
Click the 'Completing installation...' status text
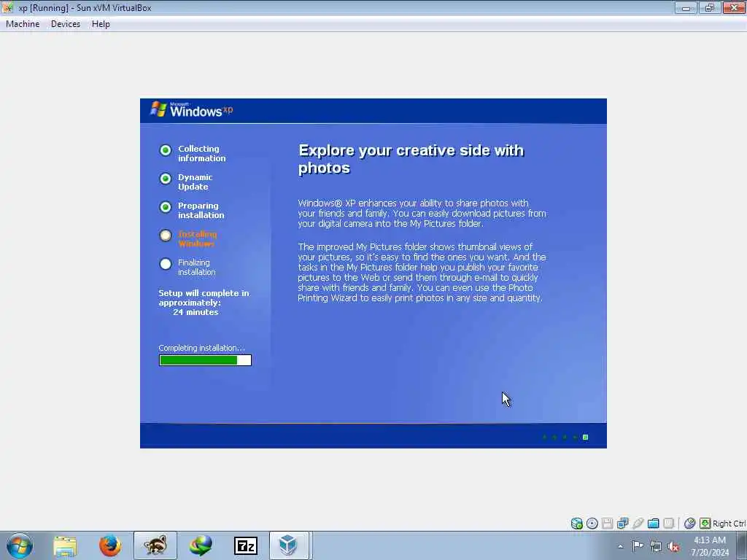(201, 348)
